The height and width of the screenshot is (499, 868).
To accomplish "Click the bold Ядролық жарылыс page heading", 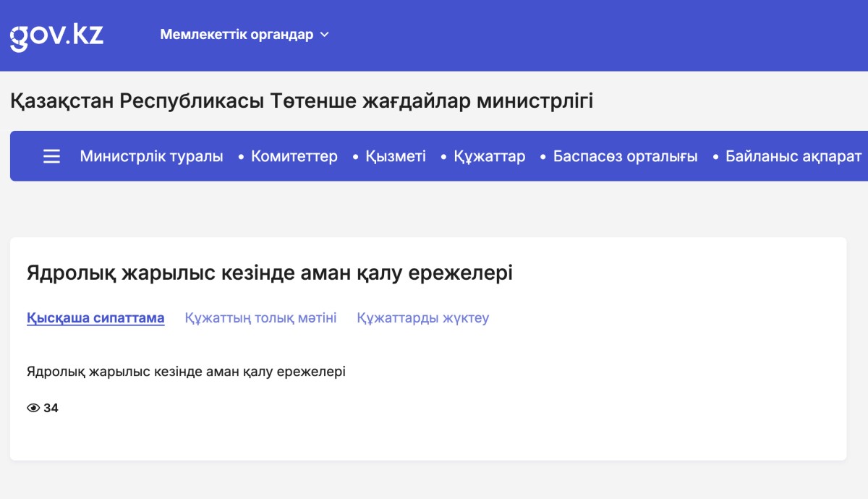I will click(269, 273).
